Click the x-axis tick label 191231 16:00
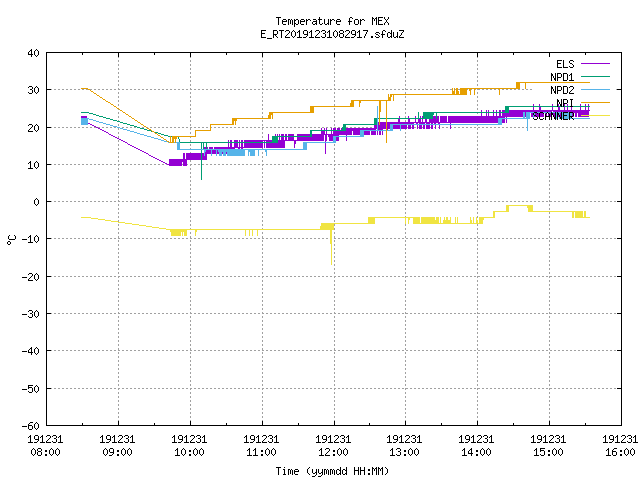Viewport: 640px width, 480px height. [x=620, y=446]
